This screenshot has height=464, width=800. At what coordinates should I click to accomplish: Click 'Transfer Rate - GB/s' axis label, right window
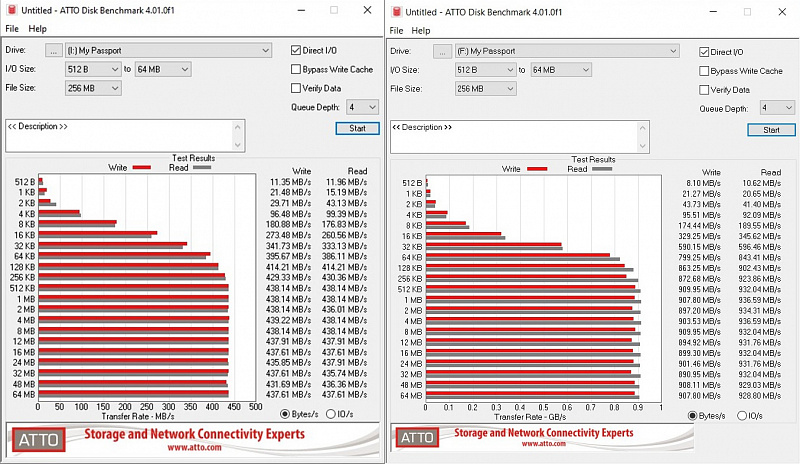pos(530,417)
